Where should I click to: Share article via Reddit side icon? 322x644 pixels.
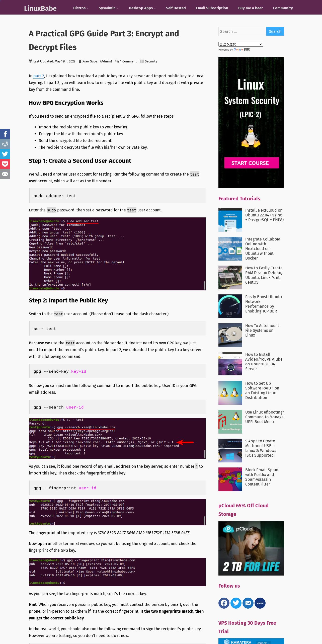point(5,144)
